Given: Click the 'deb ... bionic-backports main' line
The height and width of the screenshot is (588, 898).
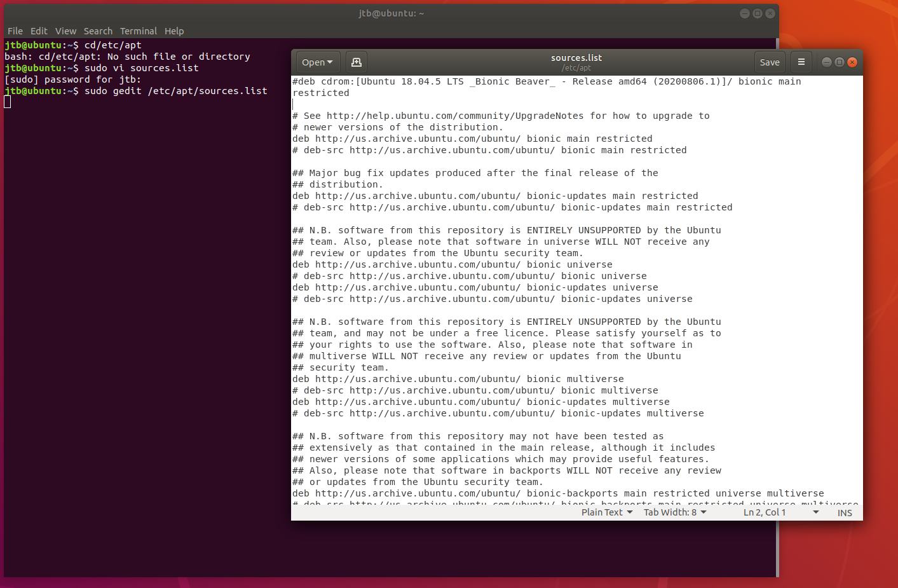Looking at the screenshot, I should click(558, 493).
